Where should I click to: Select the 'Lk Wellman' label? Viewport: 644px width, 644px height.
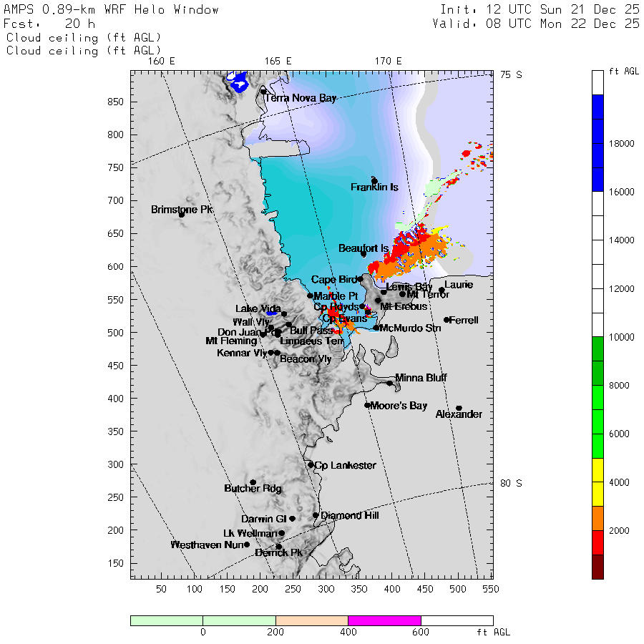[x=250, y=533]
